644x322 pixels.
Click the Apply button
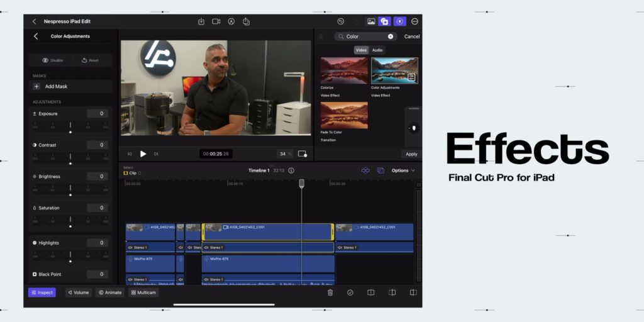tap(411, 154)
